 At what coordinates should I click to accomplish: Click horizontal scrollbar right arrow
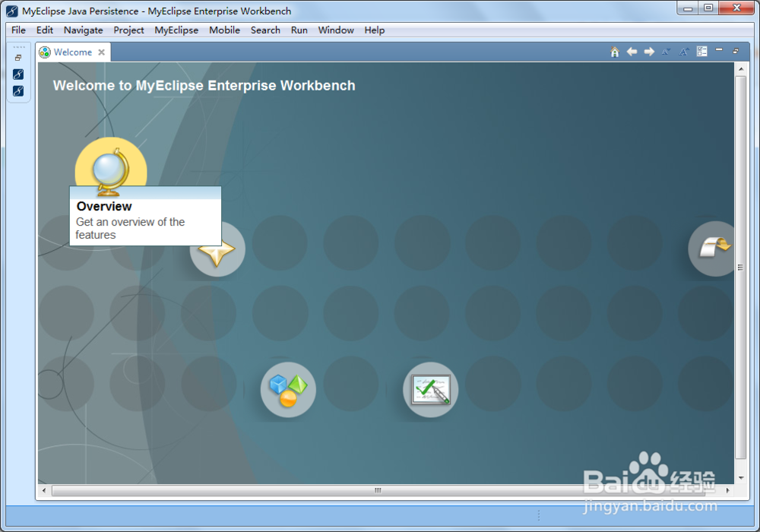click(727, 490)
